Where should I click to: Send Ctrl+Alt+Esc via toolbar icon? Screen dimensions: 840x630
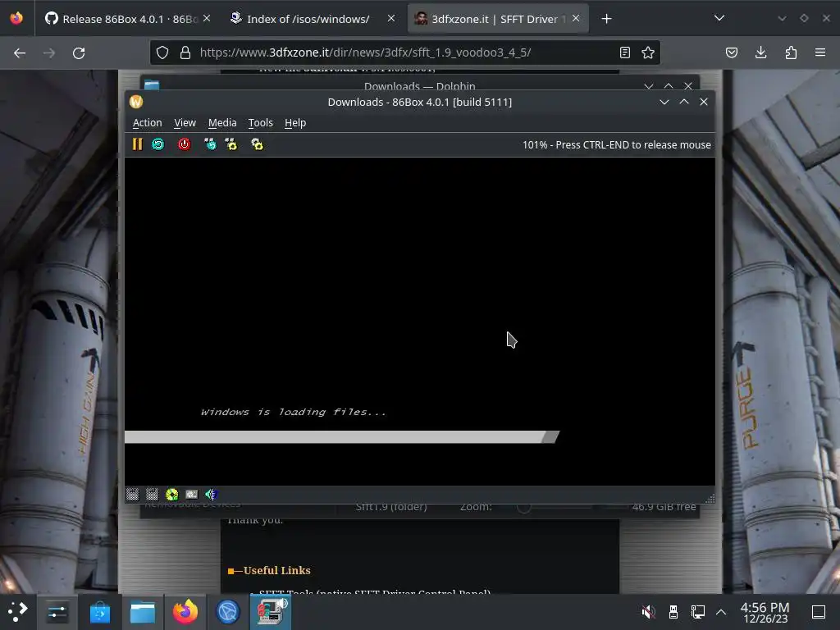[x=231, y=144]
